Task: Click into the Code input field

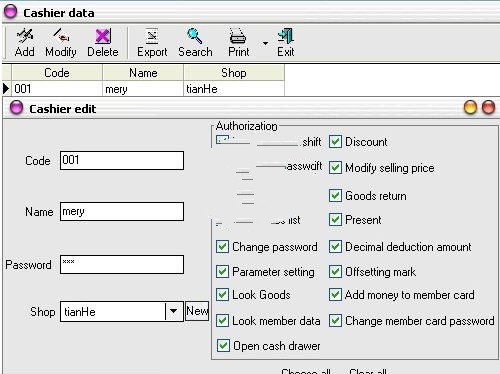Action: point(122,160)
